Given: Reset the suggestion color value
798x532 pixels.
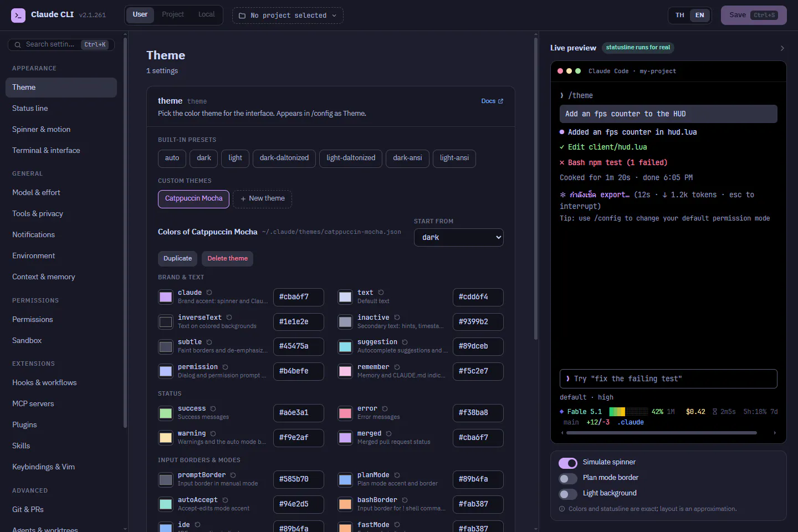Looking at the screenshot, I should pyautogui.click(x=405, y=342).
